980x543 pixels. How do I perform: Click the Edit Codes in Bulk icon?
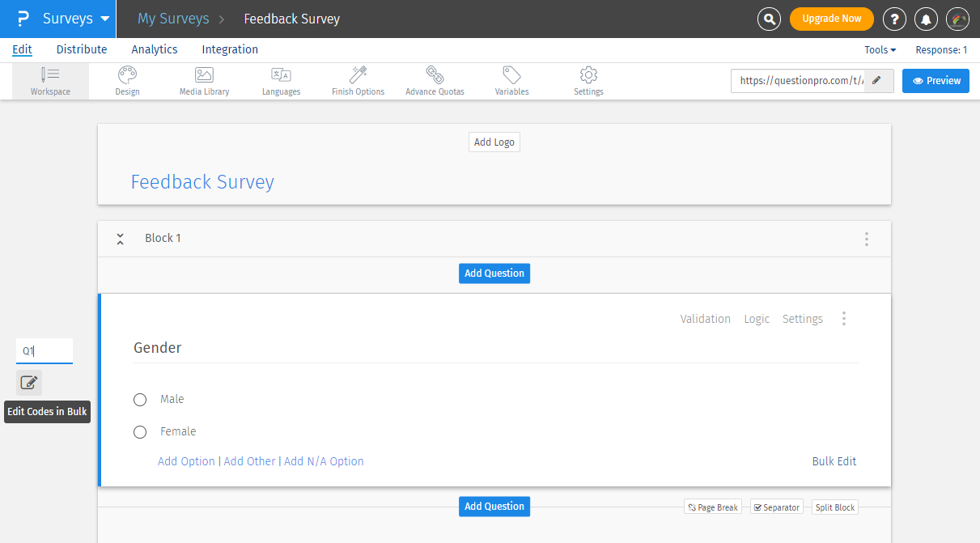pyautogui.click(x=29, y=383)
